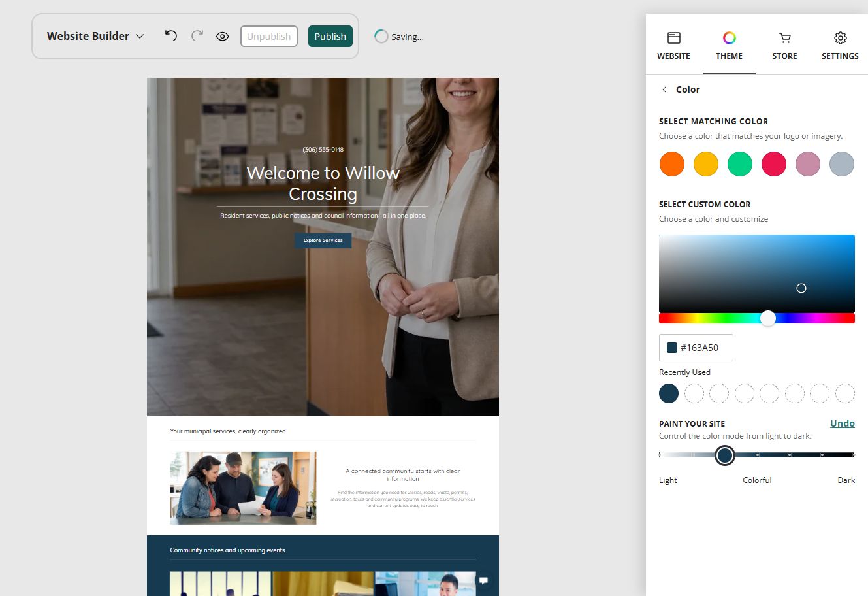This screenshot has height=596, width=868.
Task: Click the Publish button
Action: (x=330, y=37)
